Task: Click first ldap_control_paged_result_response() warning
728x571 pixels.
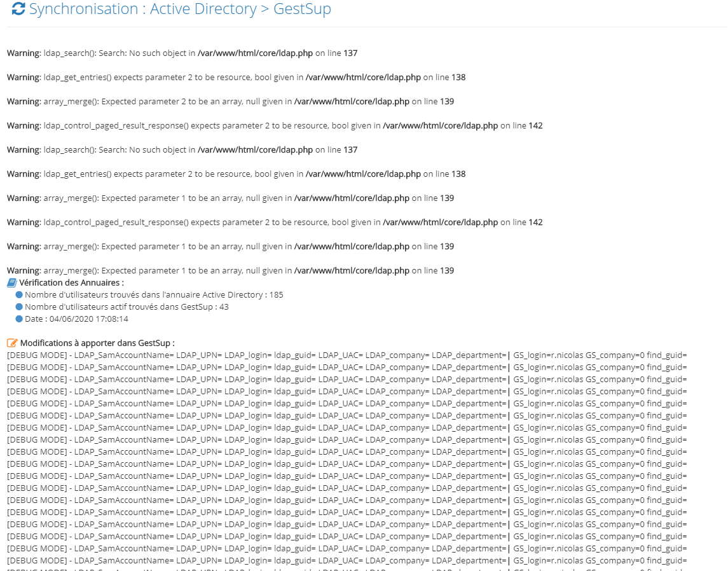Action: [275, 126]
